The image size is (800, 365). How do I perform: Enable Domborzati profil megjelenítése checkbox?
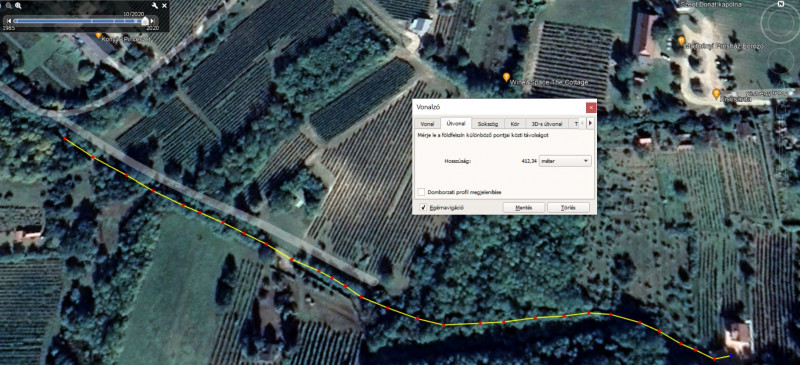(x=421, y=192)
